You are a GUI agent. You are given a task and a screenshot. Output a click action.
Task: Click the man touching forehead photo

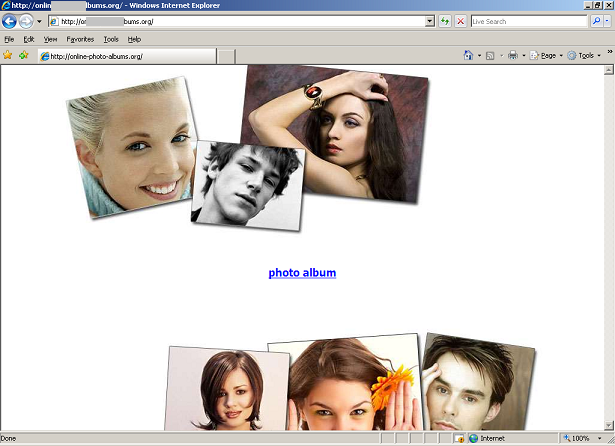tap(478, 382)
